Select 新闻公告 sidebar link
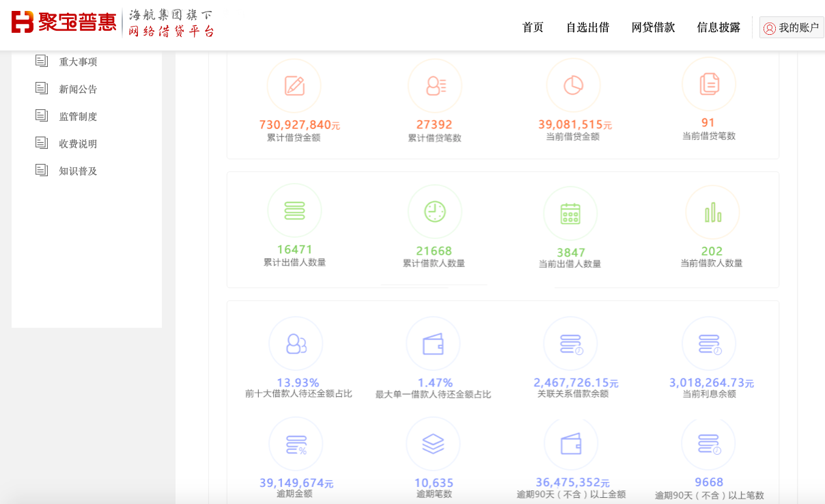The height and width of the screenshot is (504, 825). (78, 89)
